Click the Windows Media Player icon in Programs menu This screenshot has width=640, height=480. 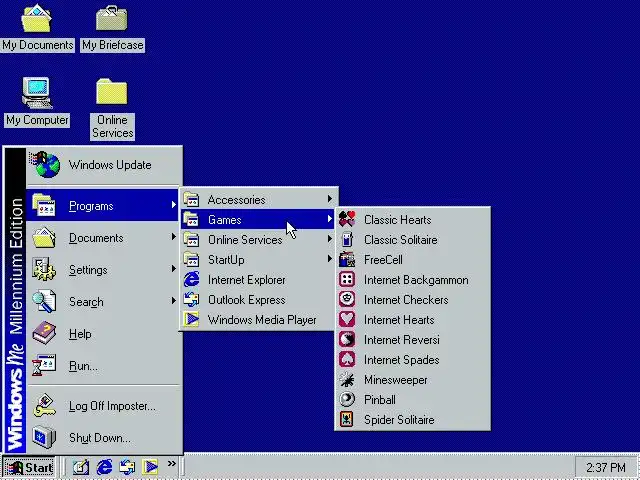(191, 320)
